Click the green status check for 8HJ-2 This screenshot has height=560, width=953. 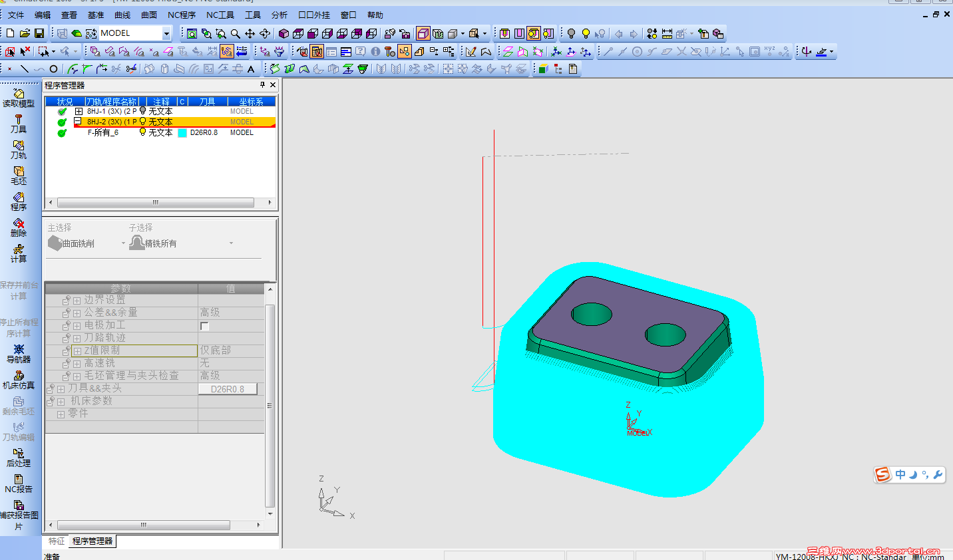pos(62,122)
